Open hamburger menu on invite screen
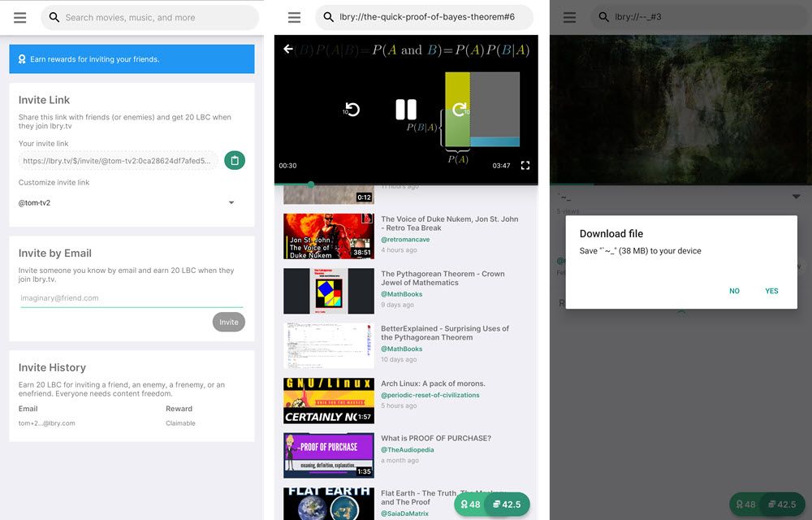Screen dimensions: 812x520 click(19, 18)
